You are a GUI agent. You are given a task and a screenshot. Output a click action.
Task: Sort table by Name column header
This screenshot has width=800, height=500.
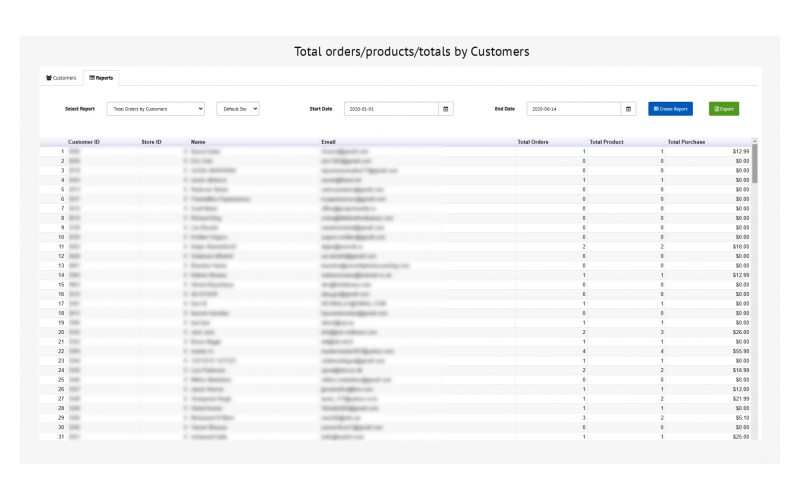(x=198, y=142)
